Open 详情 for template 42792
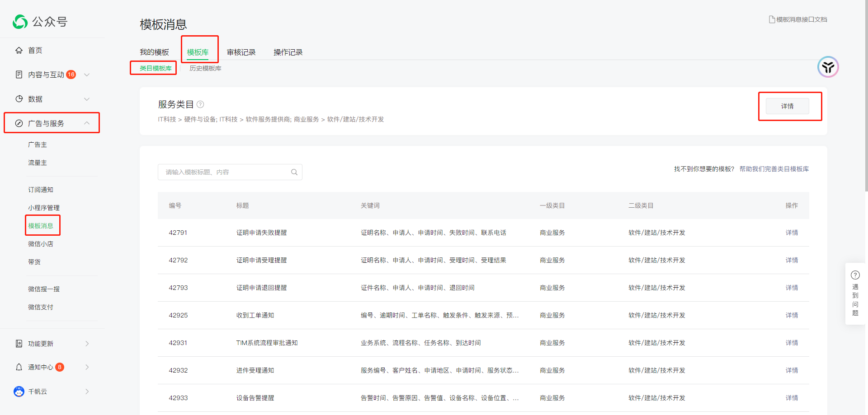Screen dimensions: 868x415 click(792, 260)
